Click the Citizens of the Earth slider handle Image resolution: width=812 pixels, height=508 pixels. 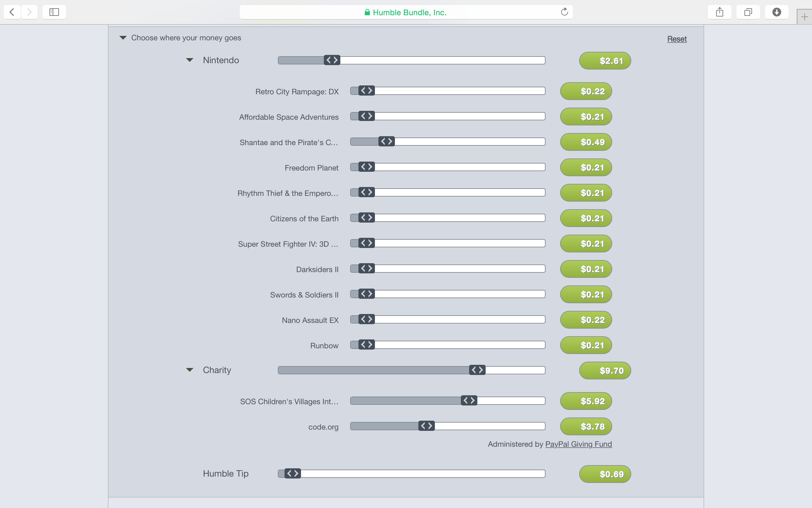[x=366, y=218]
